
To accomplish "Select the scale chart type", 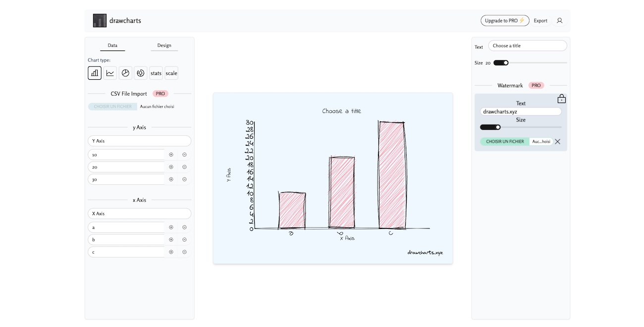I will (171, 73).
